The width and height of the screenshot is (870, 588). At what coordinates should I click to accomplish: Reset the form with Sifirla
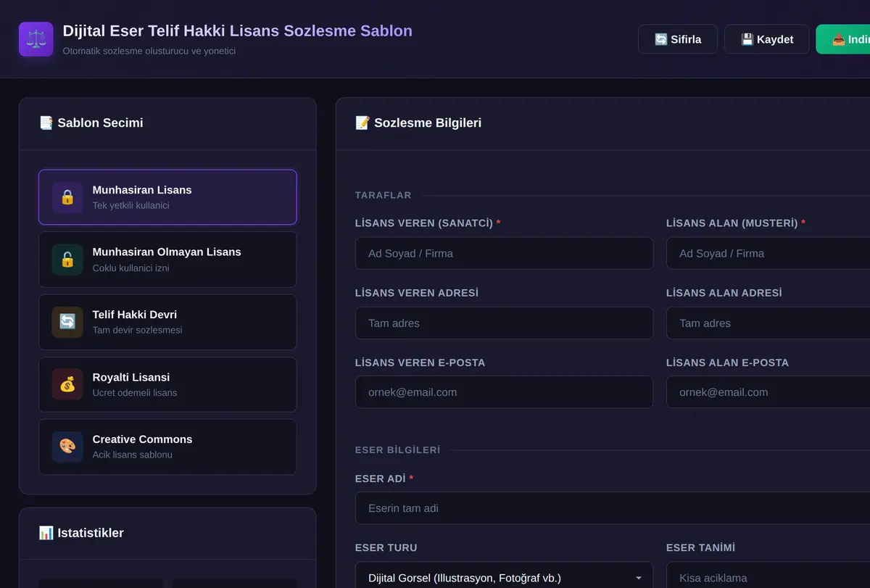678,39
